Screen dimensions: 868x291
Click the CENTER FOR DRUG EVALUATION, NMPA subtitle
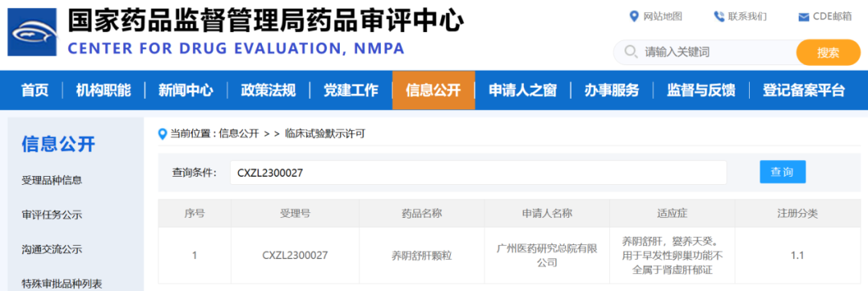[x=236, y=49]
